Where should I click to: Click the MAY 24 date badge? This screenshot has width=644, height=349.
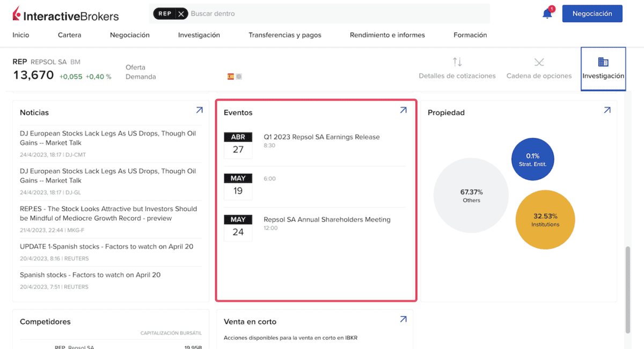[238, 227]
